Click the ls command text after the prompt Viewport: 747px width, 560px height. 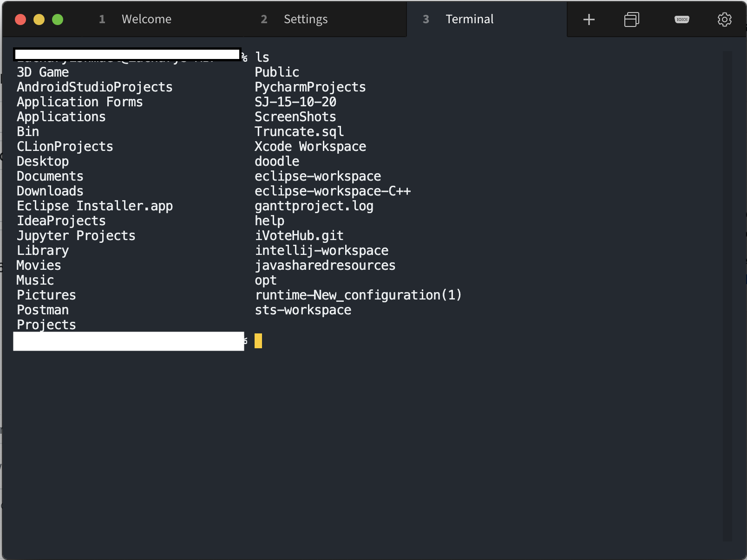point(262,57)
